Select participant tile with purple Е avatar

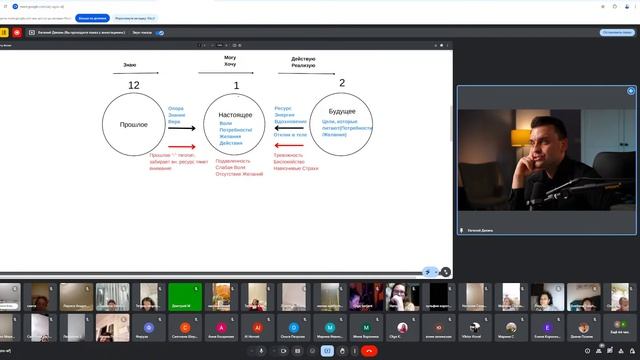click(547, 328)
